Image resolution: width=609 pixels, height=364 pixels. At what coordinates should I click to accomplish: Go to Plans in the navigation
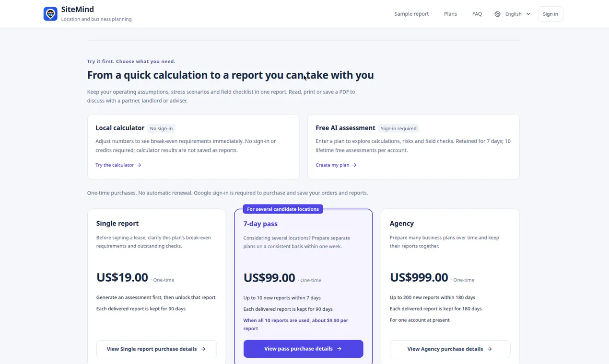pos(450,14)
